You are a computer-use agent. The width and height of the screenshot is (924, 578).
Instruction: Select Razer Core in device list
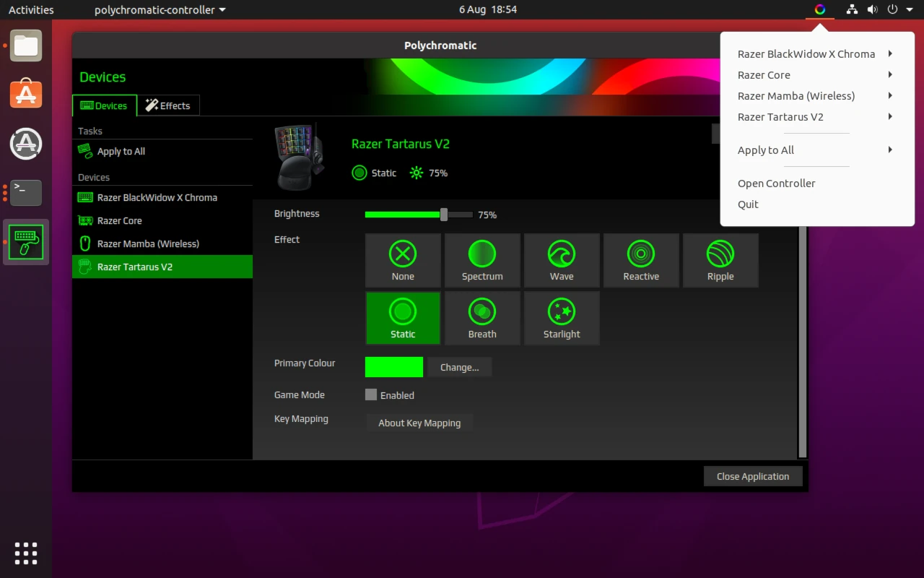tap(162, 220)
